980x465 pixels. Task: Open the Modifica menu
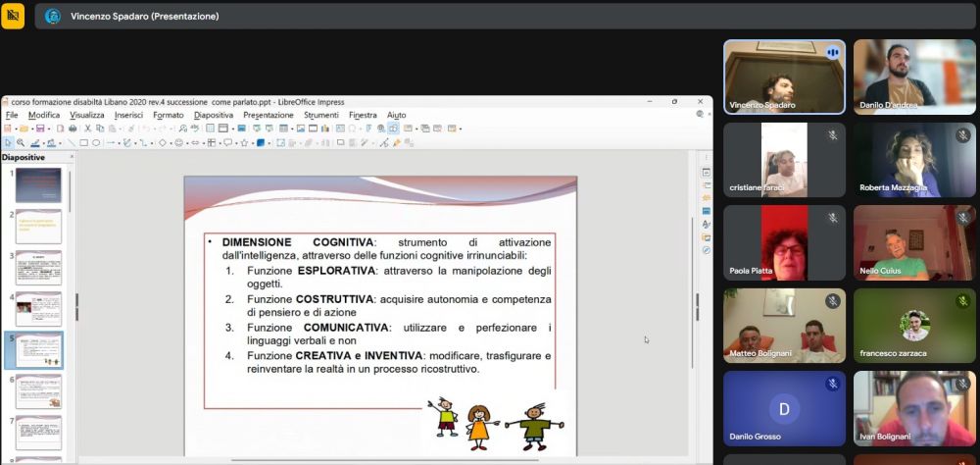click(x=44, y=115)
